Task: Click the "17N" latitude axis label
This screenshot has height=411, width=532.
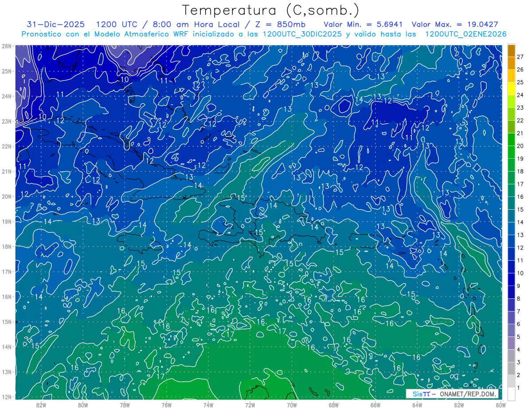Action: coord(7,271)
